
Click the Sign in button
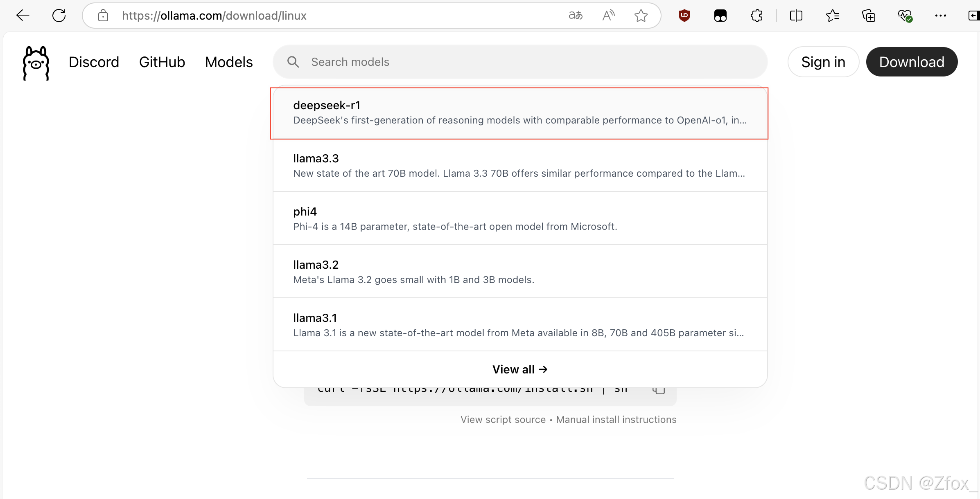click(x=823, y=62)
